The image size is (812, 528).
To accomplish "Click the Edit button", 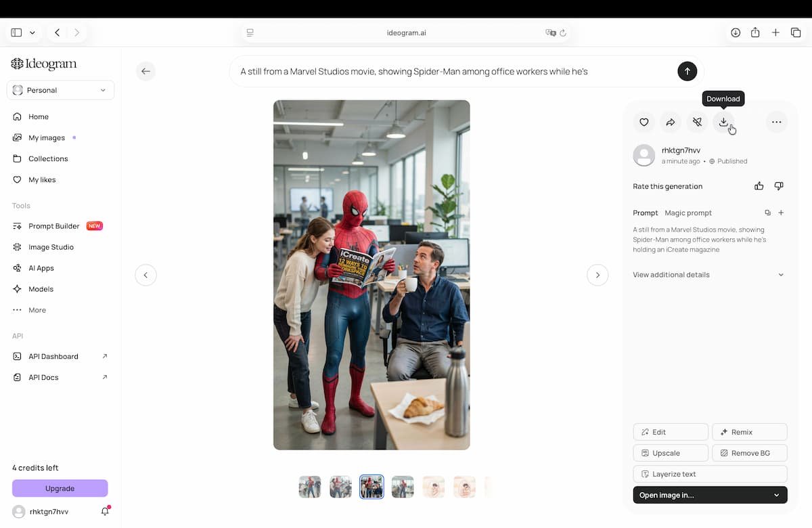I will point(671,432).
